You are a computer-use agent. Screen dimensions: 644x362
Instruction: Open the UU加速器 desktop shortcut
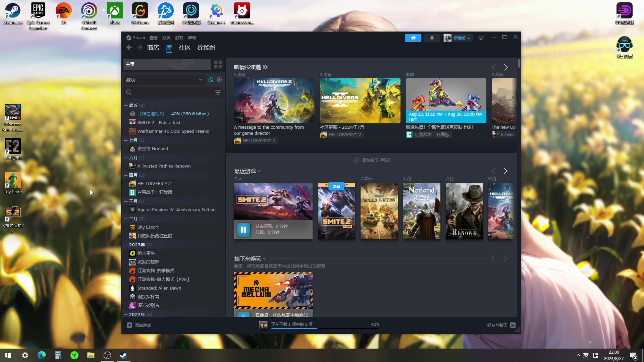[191, 14]
